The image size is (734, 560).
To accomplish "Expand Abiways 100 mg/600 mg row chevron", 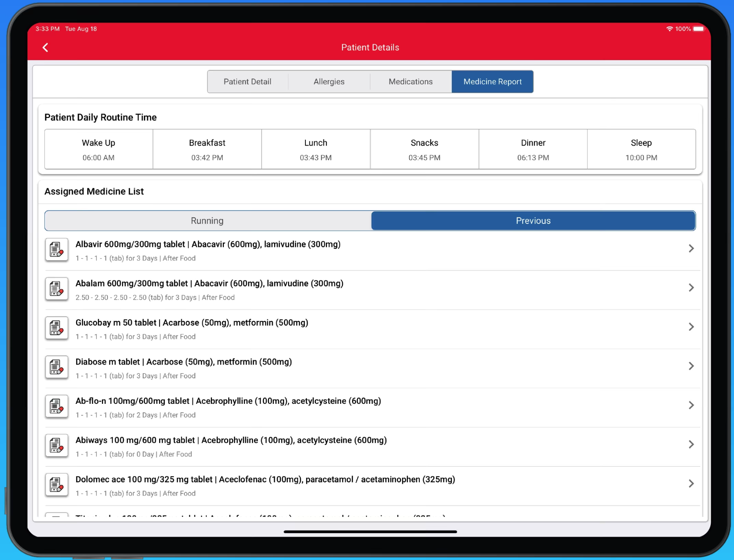I will [691, 444].
